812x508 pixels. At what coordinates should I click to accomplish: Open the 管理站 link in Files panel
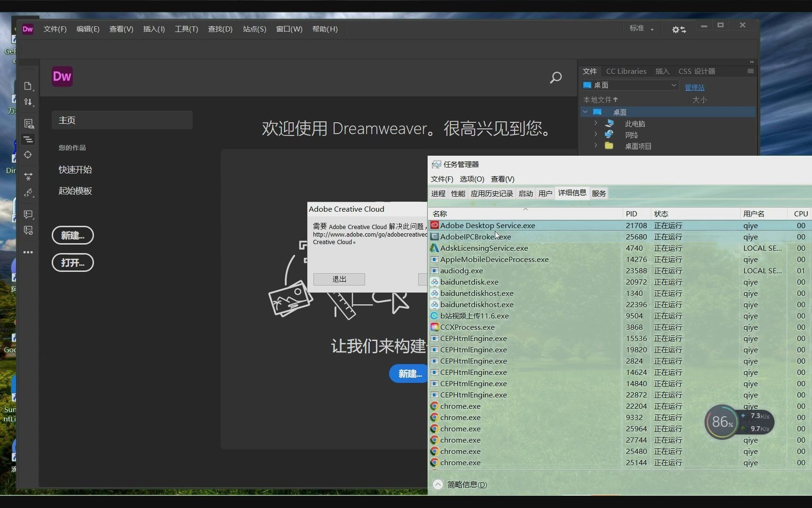click(695, 87)
